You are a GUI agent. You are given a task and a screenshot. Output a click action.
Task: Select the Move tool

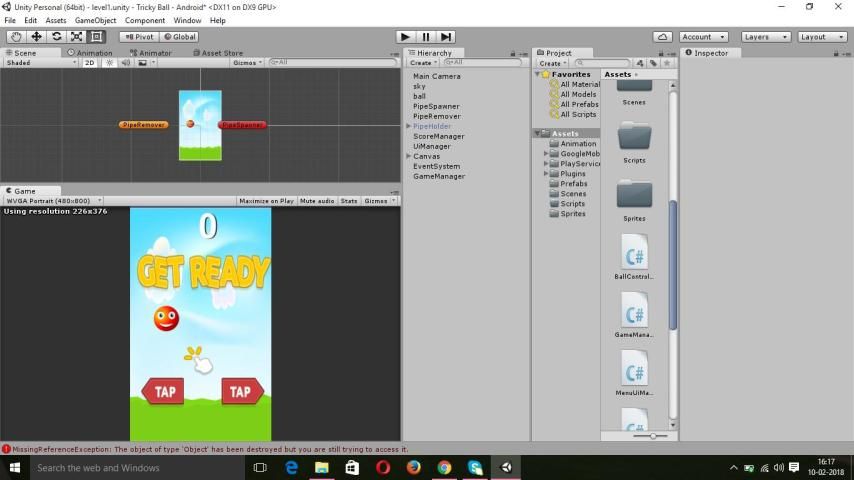coord(36,37)
